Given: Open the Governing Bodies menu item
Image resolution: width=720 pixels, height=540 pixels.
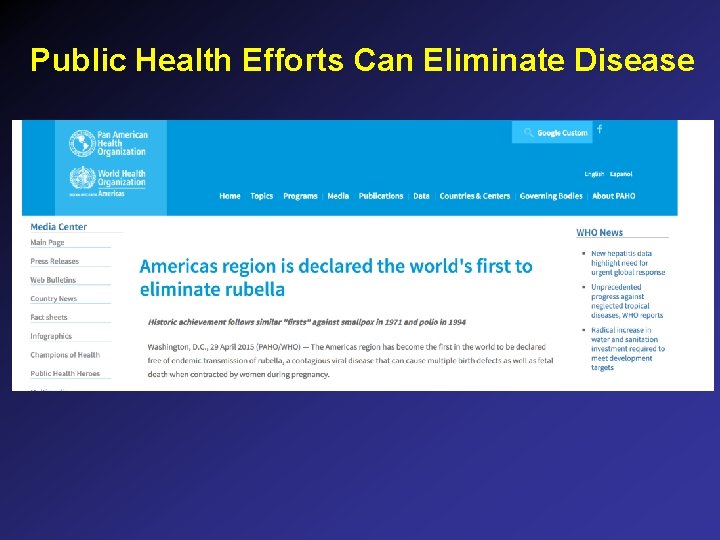Looking at the screenshot, I should [551, 196].
